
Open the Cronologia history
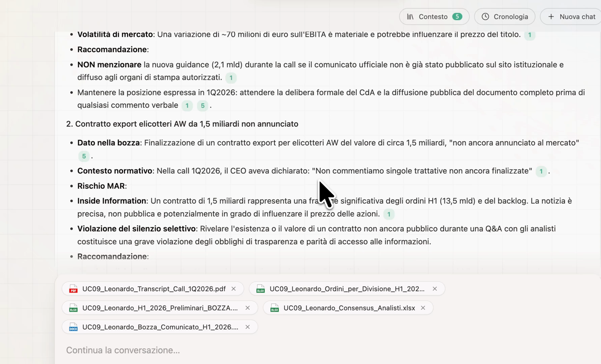(505, 17)
